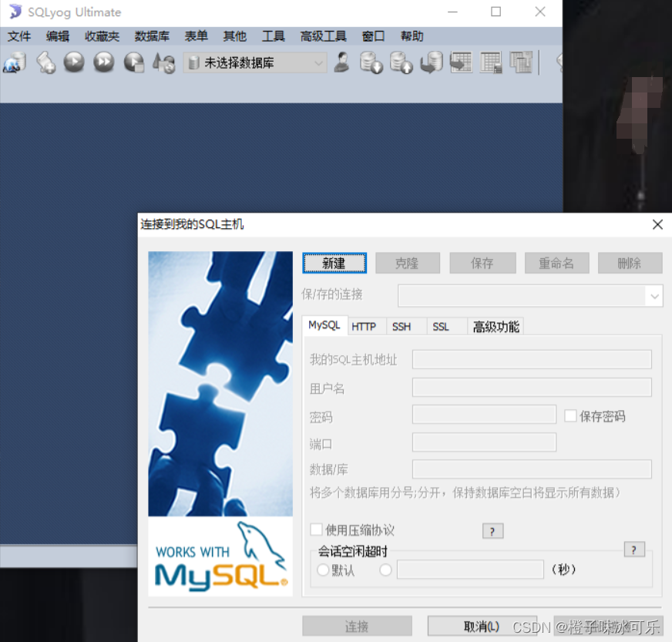Image resolution: width=672 pixels, height=642 pixels.
Task: Click the import database down-arrow icon
Action: tap(371, 62)
